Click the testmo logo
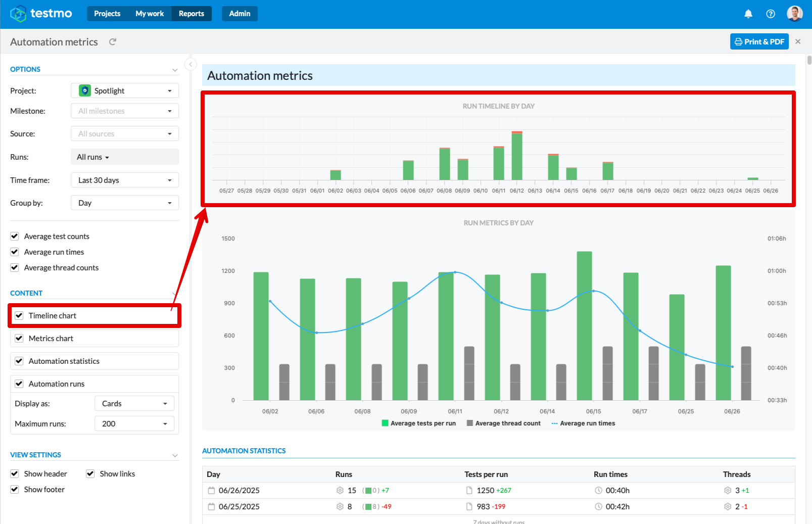This screenshot has height=524, width=812. (41, 14)
